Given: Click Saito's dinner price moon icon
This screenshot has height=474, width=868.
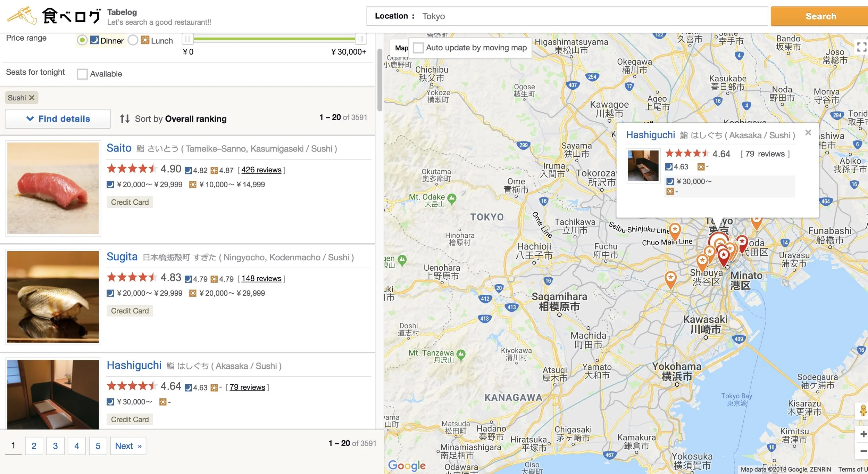Looking at the screenshot, I should tap(110, 185).
